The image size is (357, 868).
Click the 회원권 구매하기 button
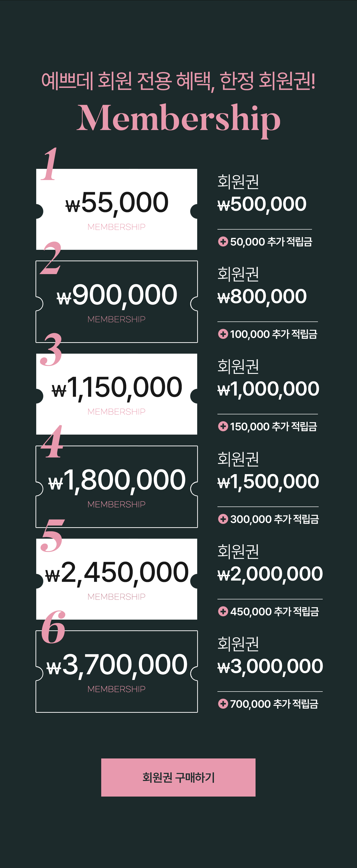tap(178, 777)
